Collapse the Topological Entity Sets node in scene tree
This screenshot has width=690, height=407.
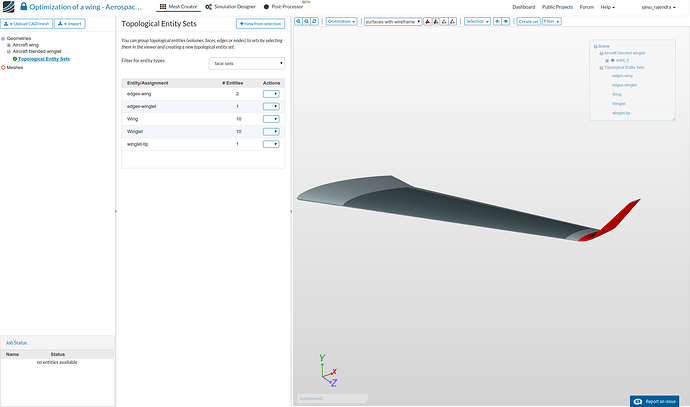pos(601,68)
